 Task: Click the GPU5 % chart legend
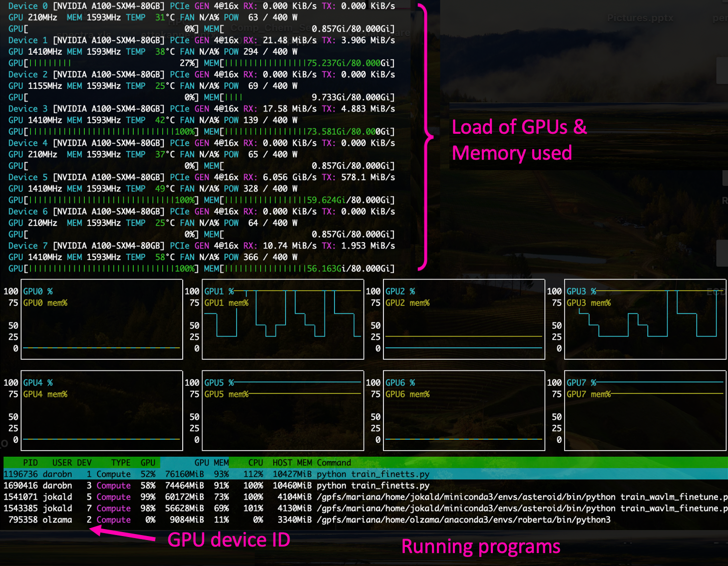point(219,382)
